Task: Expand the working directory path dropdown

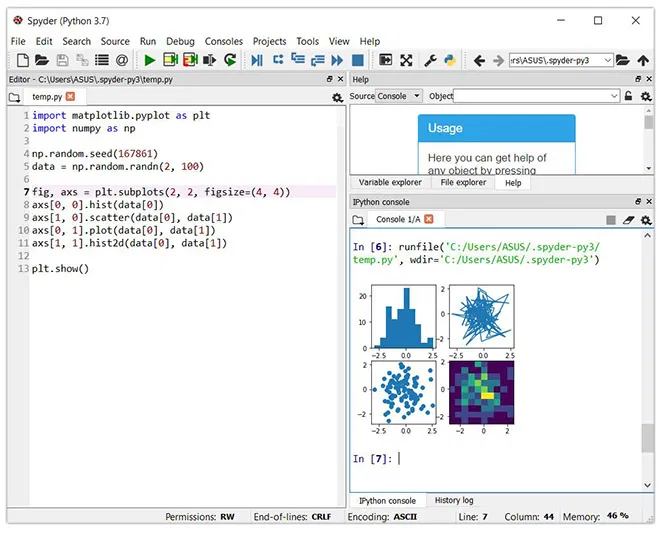Action: pos(607,61)
